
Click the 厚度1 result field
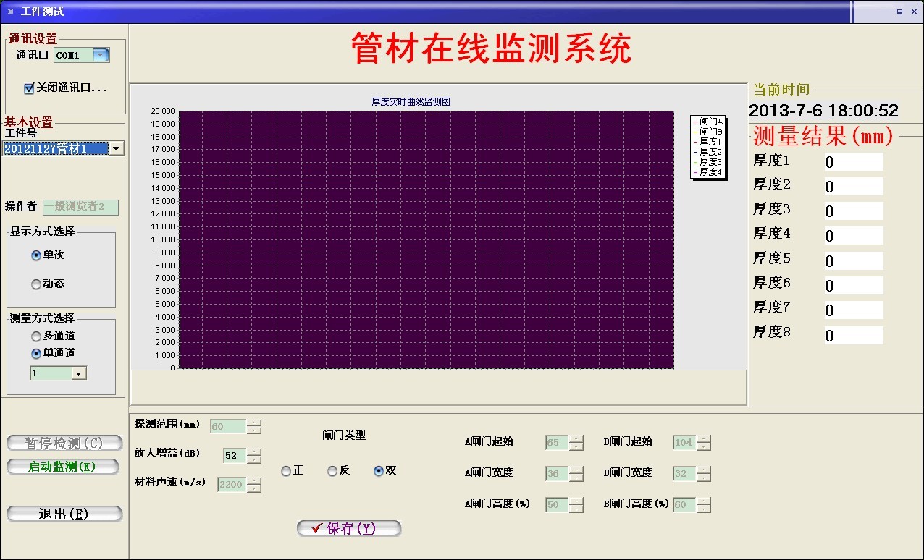[x=853, y=162]
